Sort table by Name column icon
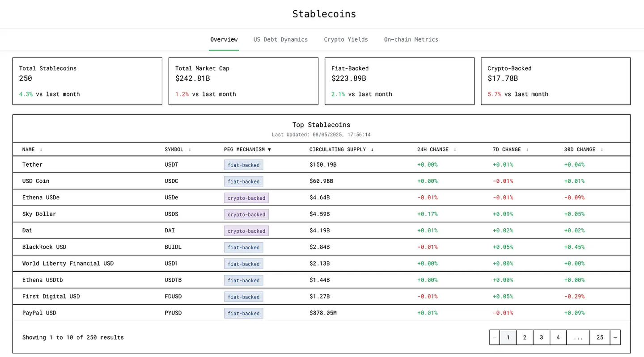The width and height of the screenshot is (644, 357). click(41, 150)
